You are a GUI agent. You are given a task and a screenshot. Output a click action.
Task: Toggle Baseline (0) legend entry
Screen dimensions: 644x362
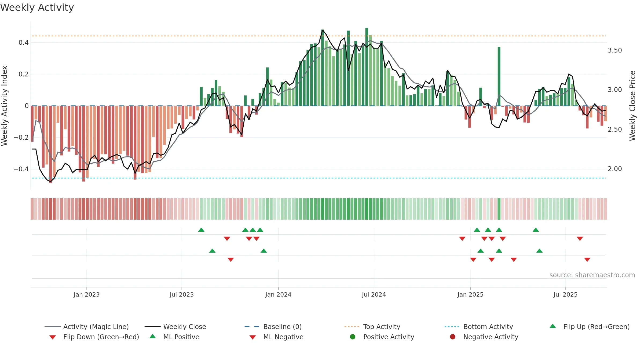(273, 327)
